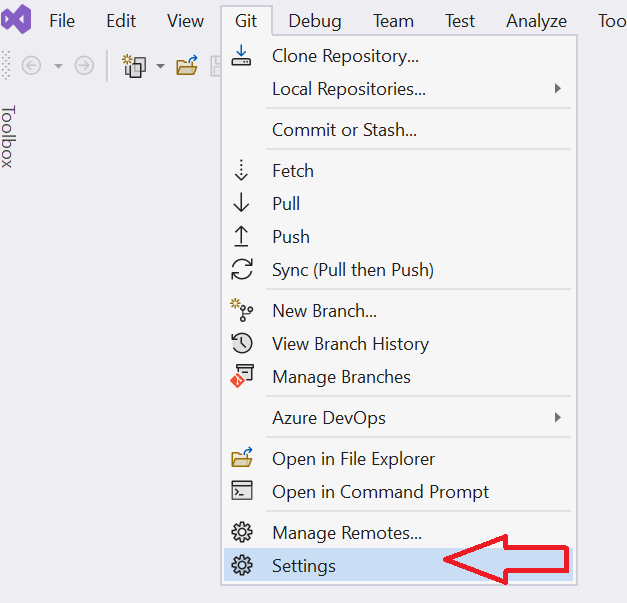Click the Sync circular arrows icon
Image resolution: width=627 pixels, height=603 pixels.
coord(242,270)
